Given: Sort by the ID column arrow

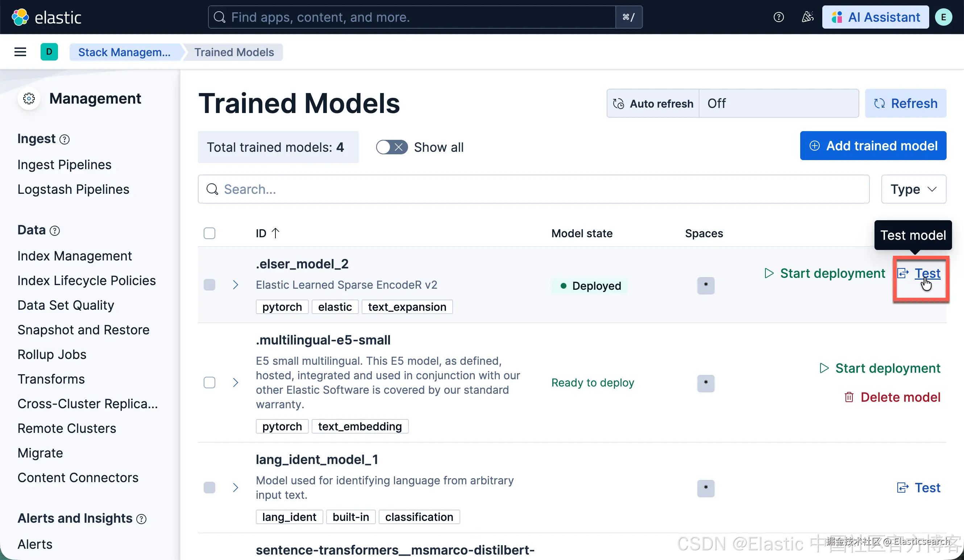Looking at the screenshot, I should click(275, 233).
